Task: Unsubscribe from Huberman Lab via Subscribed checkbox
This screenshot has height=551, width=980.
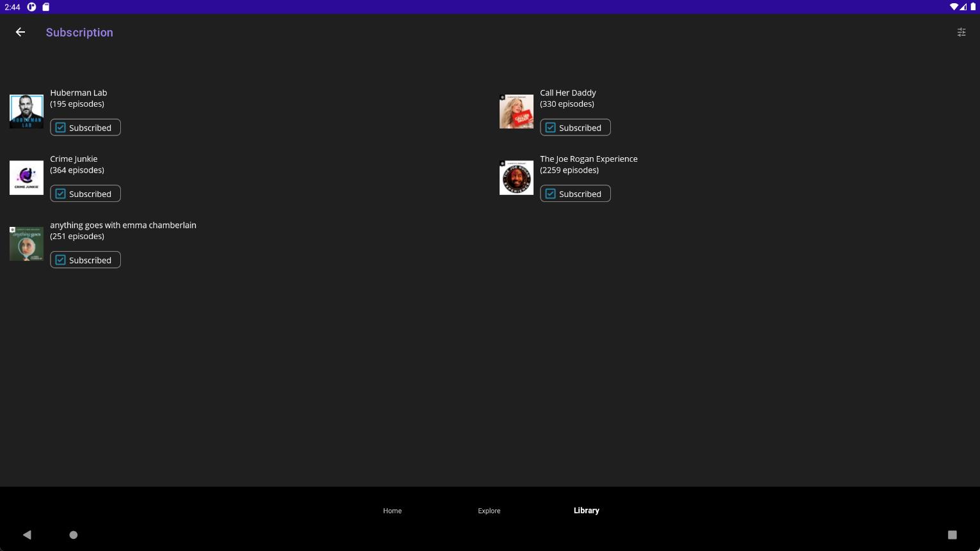Action: point(86,127)
